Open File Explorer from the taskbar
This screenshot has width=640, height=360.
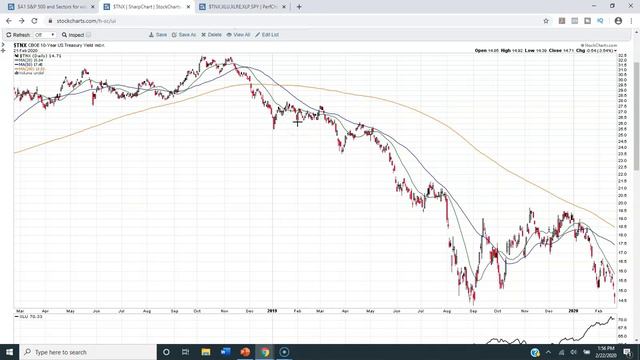click(206, 352)
